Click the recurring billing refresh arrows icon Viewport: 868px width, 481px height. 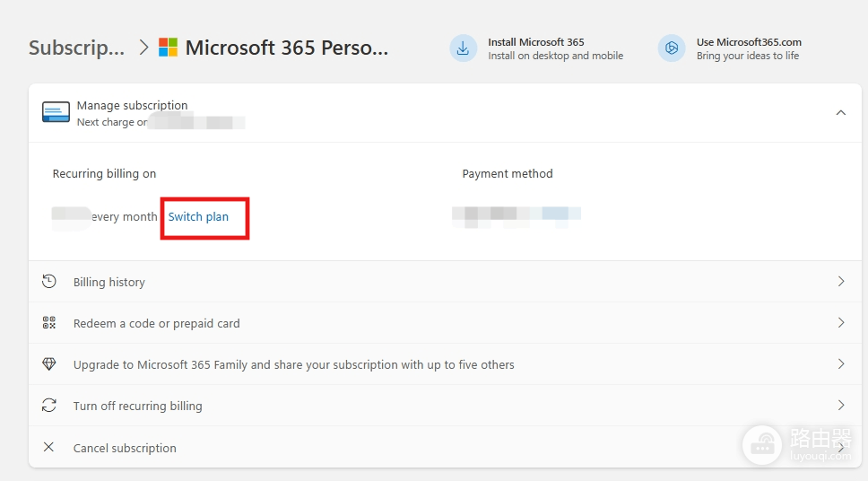[49, 405]
